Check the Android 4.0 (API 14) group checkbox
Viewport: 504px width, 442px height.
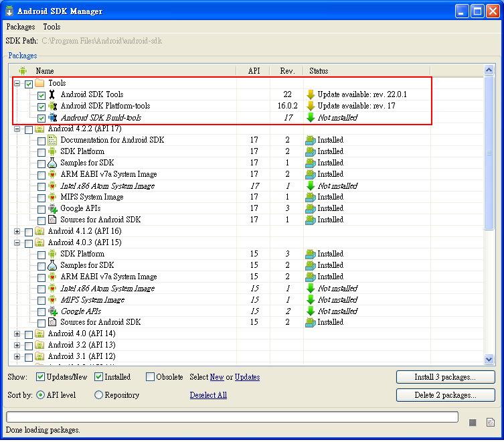click(x=29, y=335)
